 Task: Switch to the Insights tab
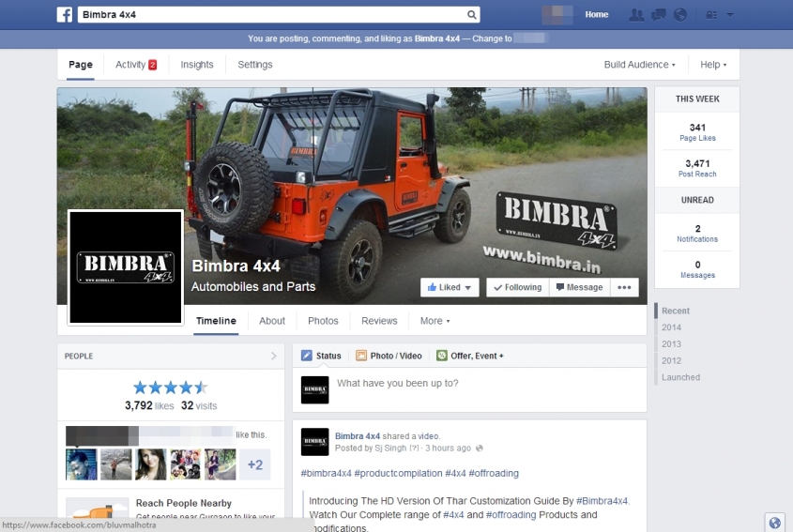pyautogui.click(x=197, y=65)
